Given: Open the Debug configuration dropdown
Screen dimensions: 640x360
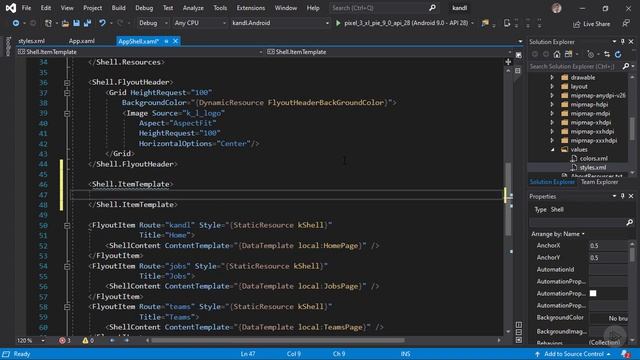Looking at the screenshot, I should (x=153, y=23).
